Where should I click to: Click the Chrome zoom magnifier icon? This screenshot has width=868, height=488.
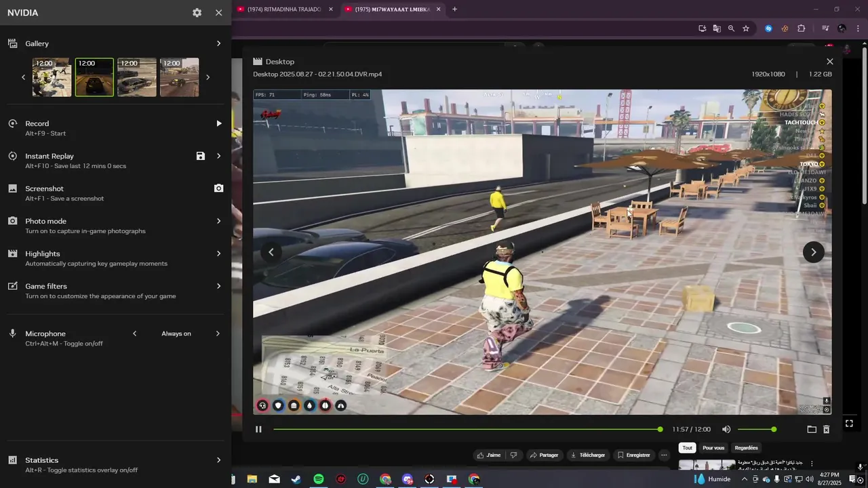point(731,28)
